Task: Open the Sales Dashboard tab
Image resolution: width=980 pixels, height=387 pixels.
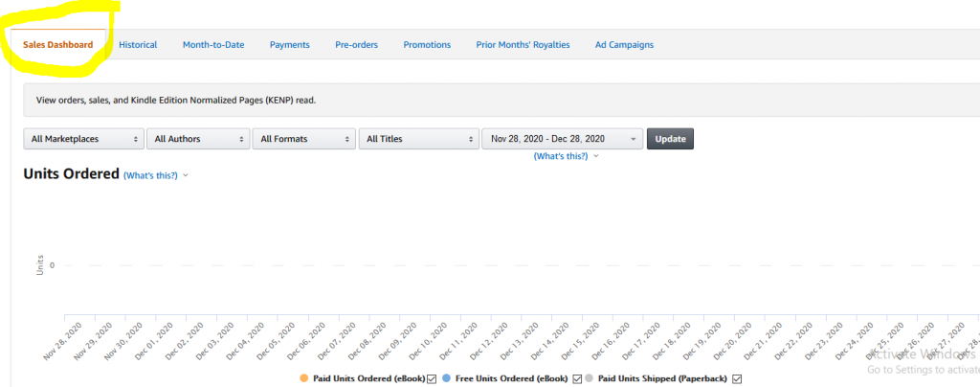Action: pos(57,45)
